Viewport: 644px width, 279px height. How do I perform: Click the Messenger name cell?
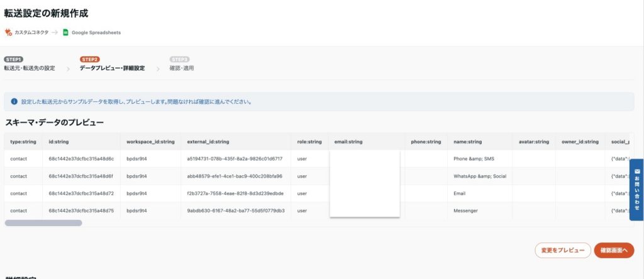pos(465,210)
